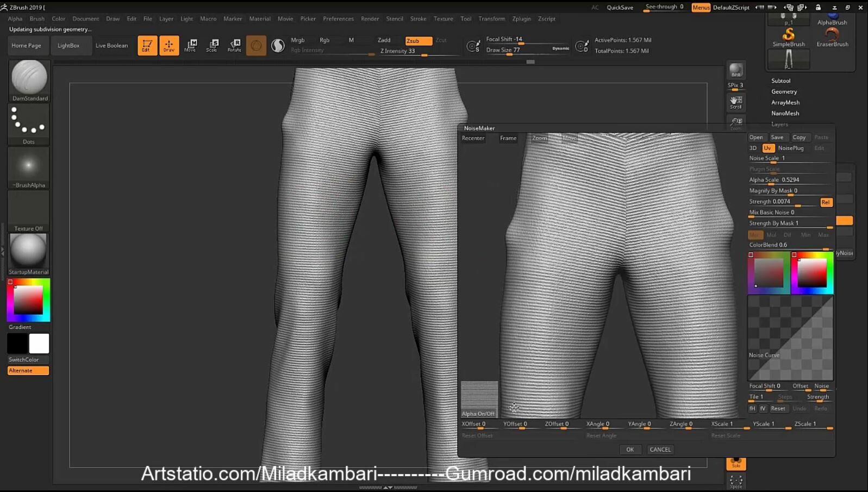Screen dimensions: 868x492
Task: Open the Preferences menu
Action: point(338,18)
